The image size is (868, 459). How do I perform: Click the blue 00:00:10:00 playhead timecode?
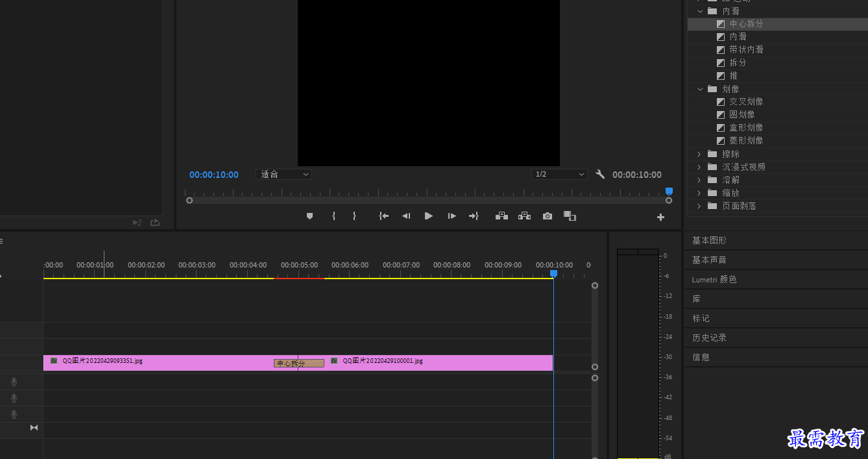(214, 175)
